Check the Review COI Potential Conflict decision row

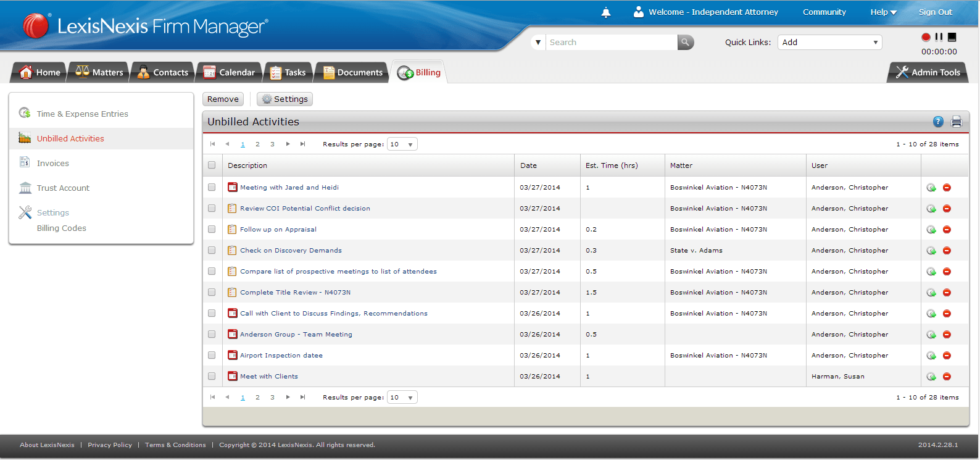tap(212, 208)
